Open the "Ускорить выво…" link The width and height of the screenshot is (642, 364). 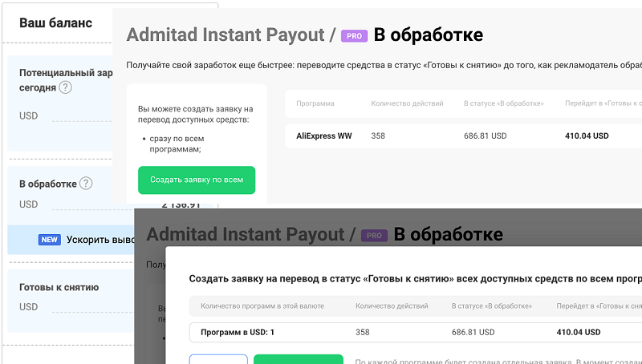click(x=100, y=240)
